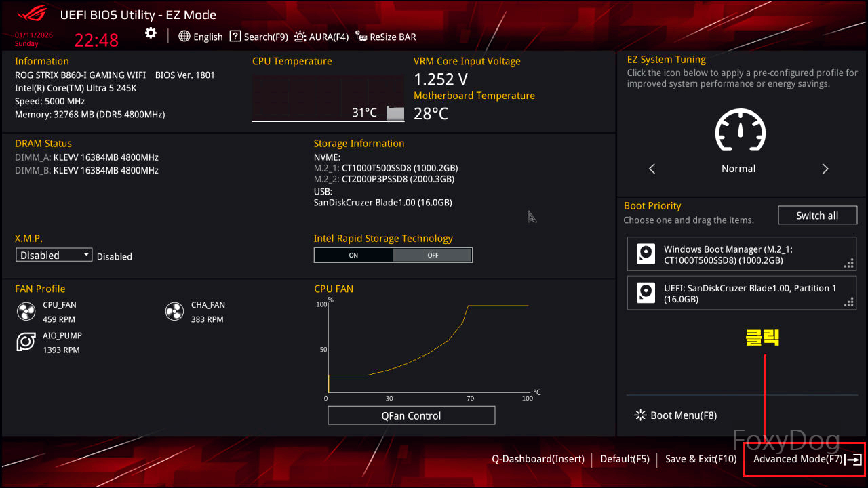This screenshot has height=488, width=868.
Task: Click 28°C motherboard temperature value
Action: [431, 114]
